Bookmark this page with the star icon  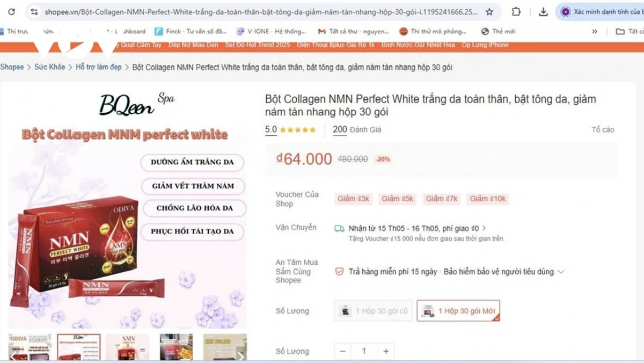point(489,12)
